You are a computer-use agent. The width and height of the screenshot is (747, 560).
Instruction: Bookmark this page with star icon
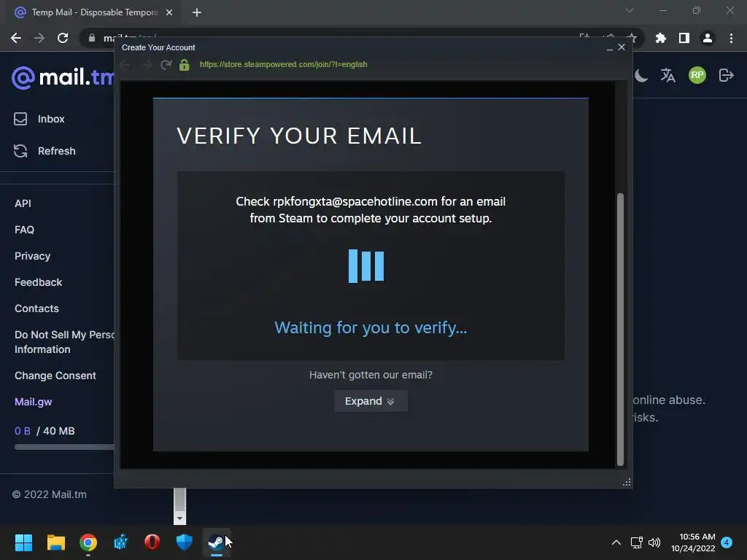(632, 38)
